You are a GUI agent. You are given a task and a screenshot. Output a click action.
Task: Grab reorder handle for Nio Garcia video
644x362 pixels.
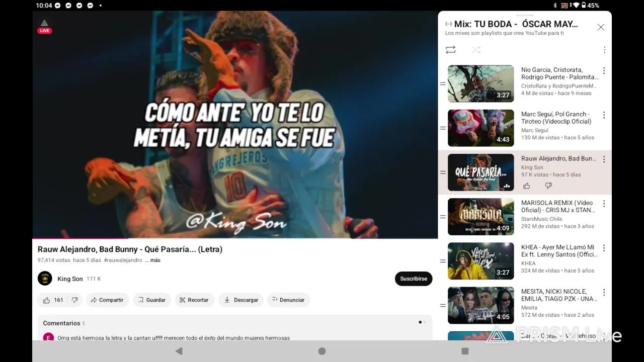[443, 83]
